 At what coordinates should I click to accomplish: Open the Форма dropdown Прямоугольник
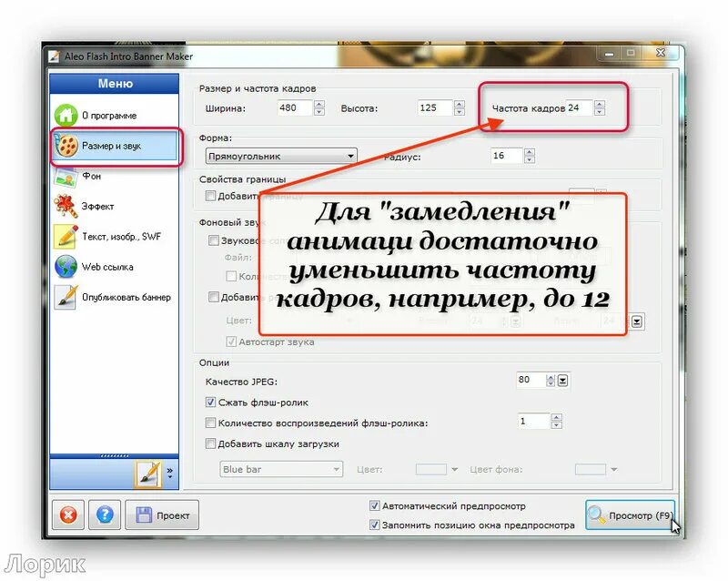tap(281, 156)
